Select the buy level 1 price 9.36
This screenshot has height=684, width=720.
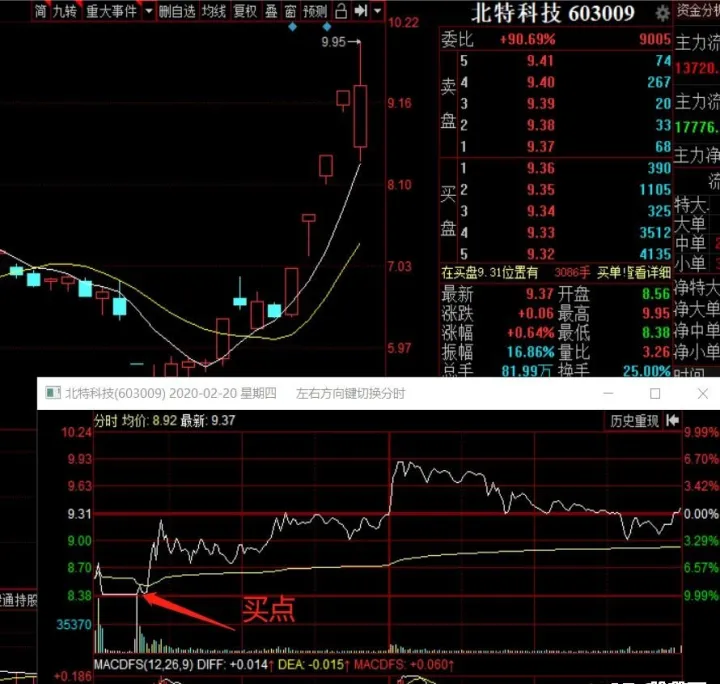[x=540, y=168]
